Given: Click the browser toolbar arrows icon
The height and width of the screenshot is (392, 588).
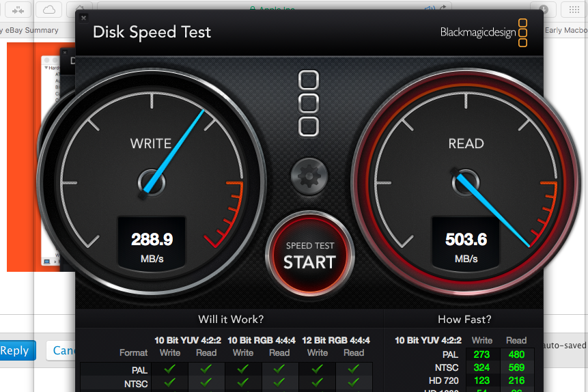Looking at the screenshot, I should point(16,10).
